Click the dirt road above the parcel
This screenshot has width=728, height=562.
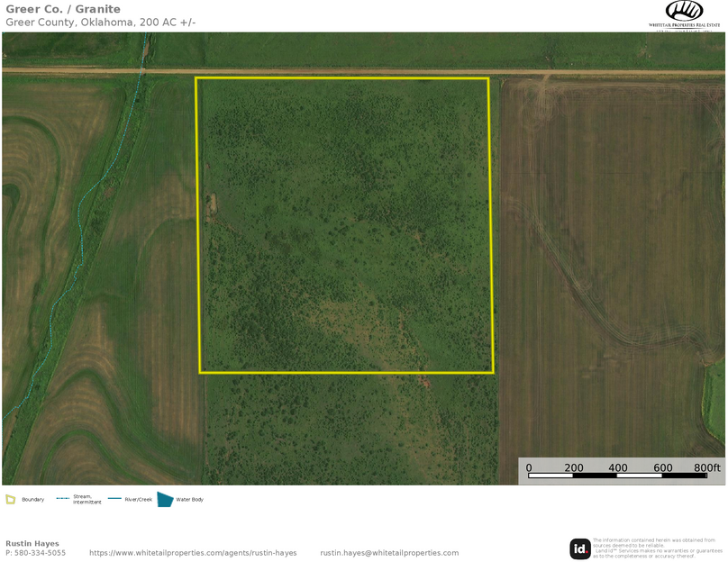pyautogui.click(x=360, y=71)
